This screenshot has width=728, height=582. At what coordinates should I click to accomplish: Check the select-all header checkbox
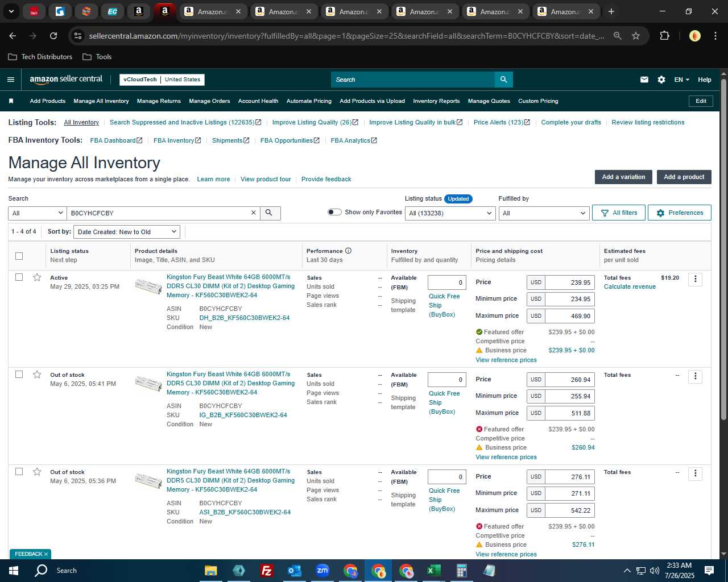click(x=19, y=256)
